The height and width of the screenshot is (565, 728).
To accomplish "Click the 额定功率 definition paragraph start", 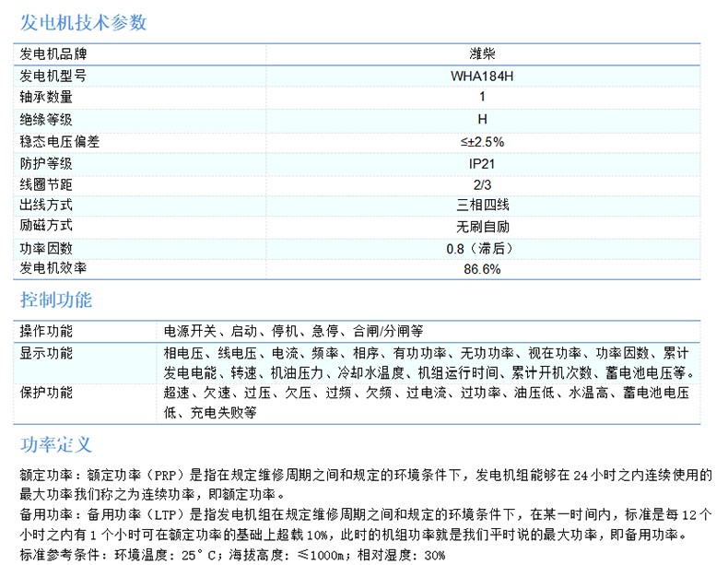I will click(52, 475).
